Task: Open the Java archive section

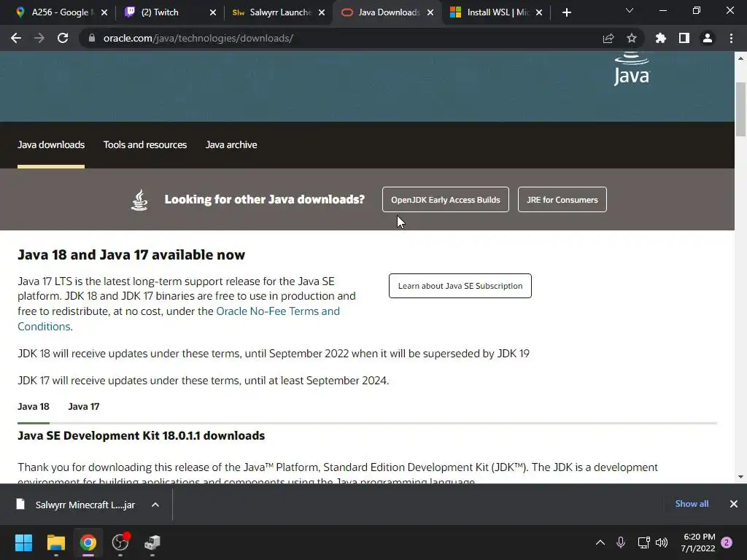Action: (231, 145)
